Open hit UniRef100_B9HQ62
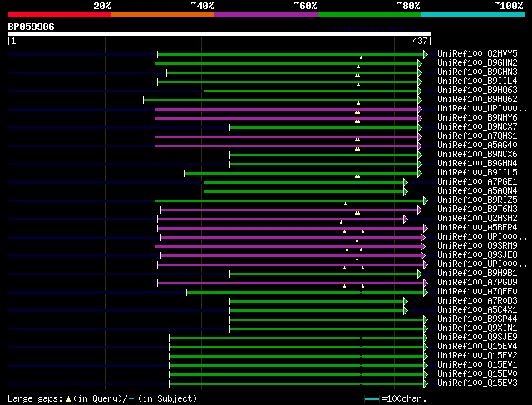This screenshot has width=532, height=405. 477,100
